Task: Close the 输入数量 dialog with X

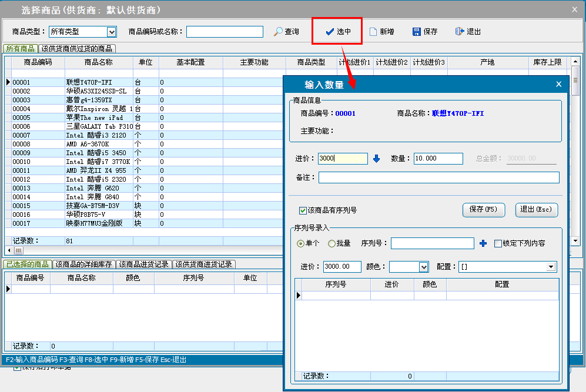Action: tap(558, 85)
